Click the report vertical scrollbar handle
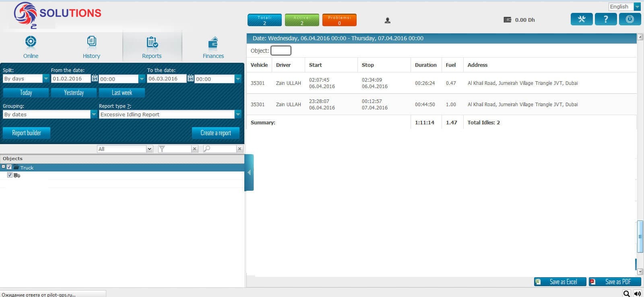This screenshot has width=644, height=297. coord(640,237)
